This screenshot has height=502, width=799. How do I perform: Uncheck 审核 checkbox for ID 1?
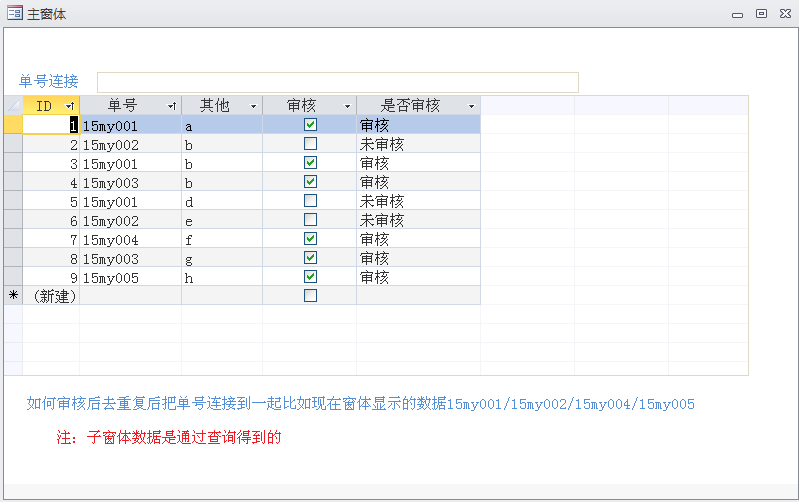(310, 125)
